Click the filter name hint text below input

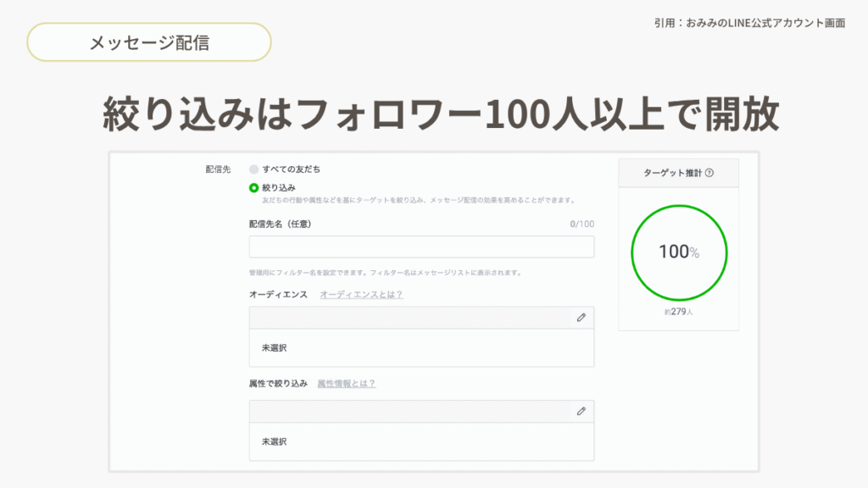point(385,273)
